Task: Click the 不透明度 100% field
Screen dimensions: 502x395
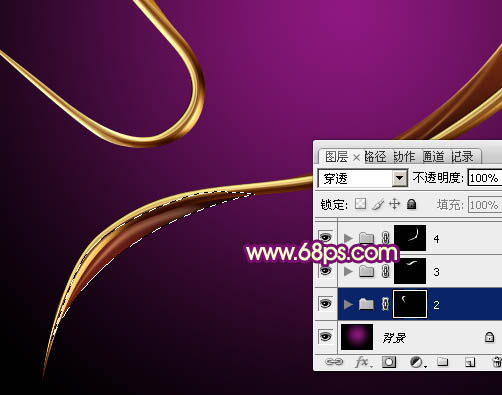Action: pyautogui.click(x=485, y=178)
